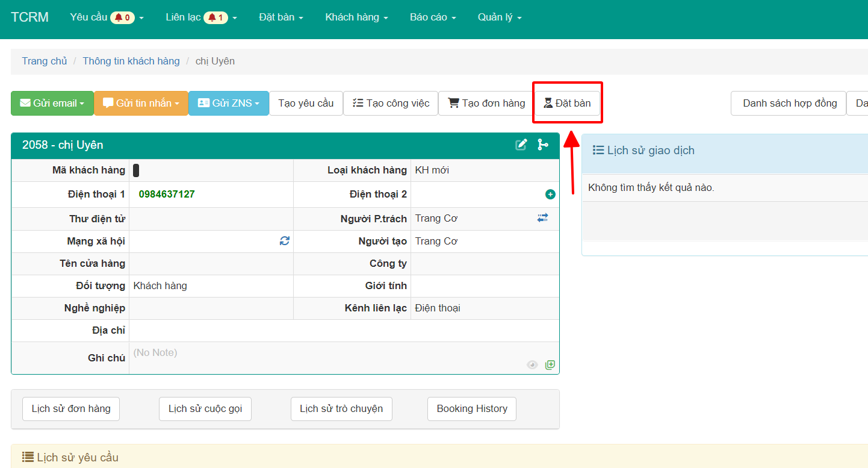Open the Gửi tin nhắn dropdown

pos(141,103)
